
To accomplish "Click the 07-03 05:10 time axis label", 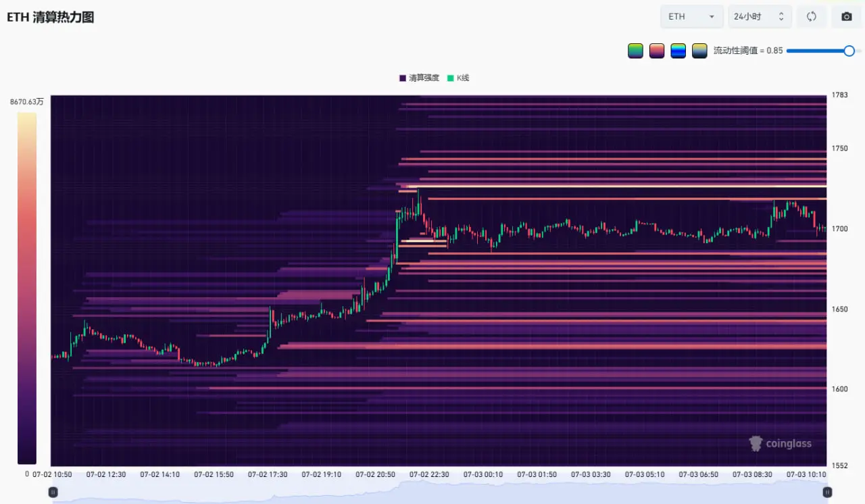I will point(645,475).
